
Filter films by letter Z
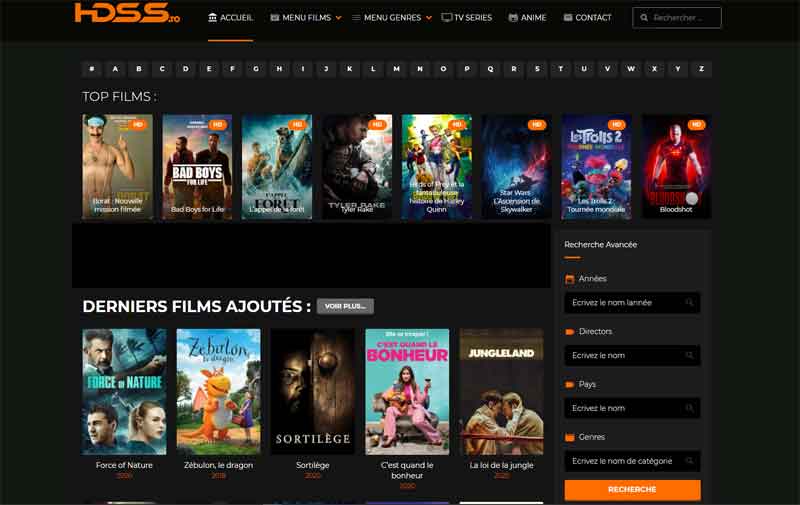pos(702,68)
